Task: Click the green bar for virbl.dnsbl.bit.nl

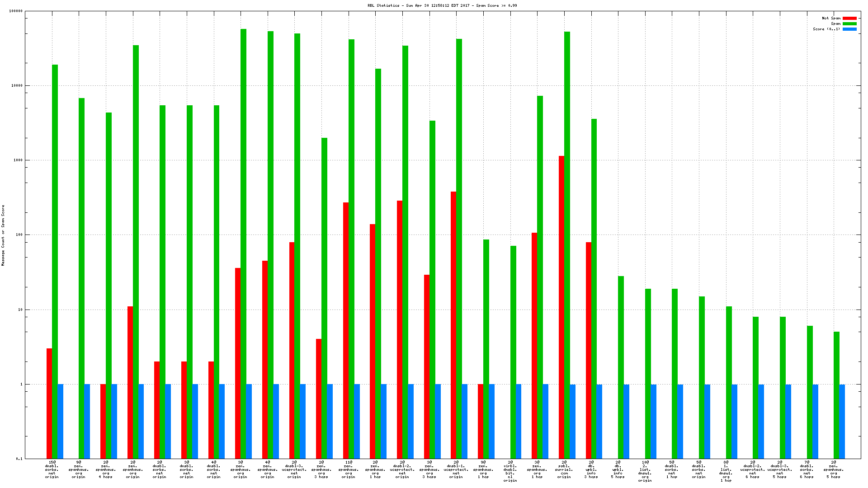Action: (513, 352)
